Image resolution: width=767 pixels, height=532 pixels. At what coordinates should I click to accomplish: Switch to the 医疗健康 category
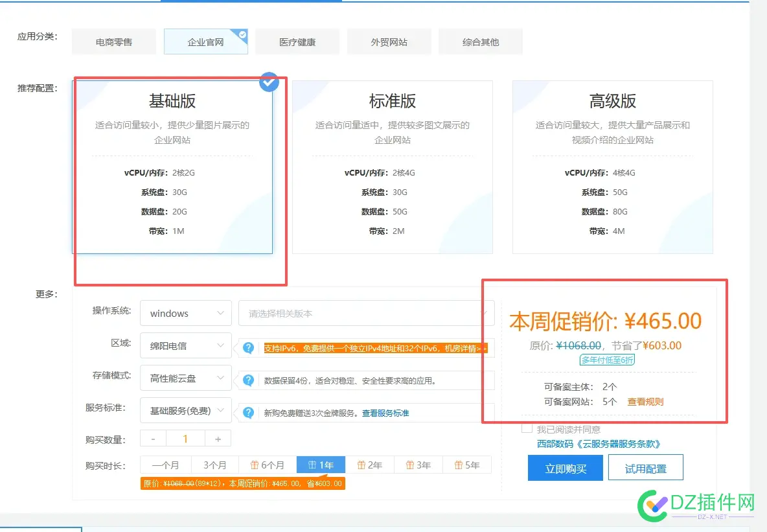297,41
